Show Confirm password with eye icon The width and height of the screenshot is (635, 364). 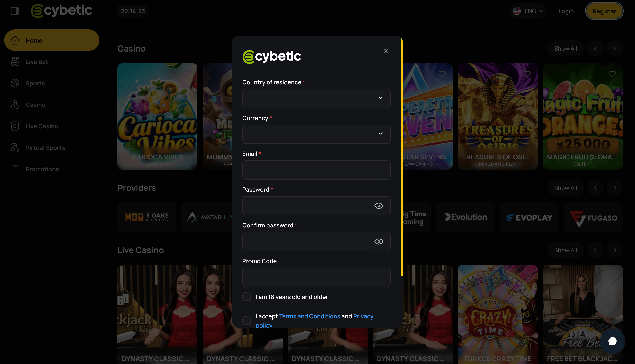click(379, 242)
